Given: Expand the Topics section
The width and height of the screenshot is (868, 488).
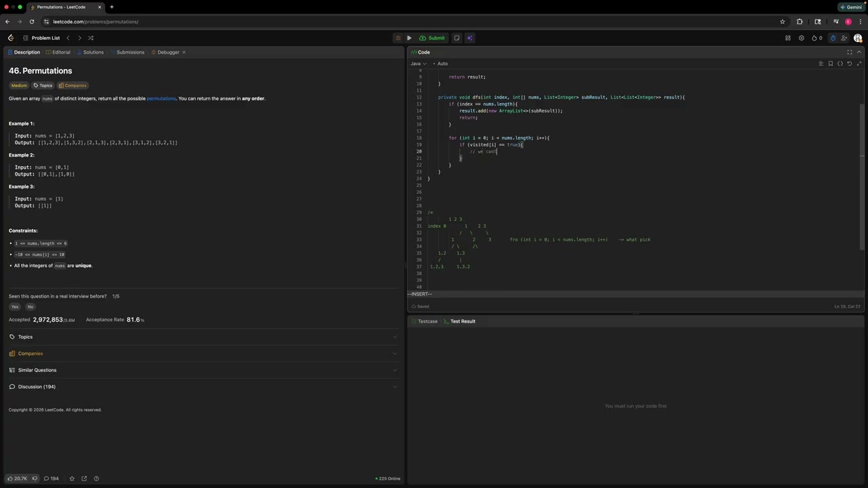Looking at the screenshot, I should [x=203, y=337].
